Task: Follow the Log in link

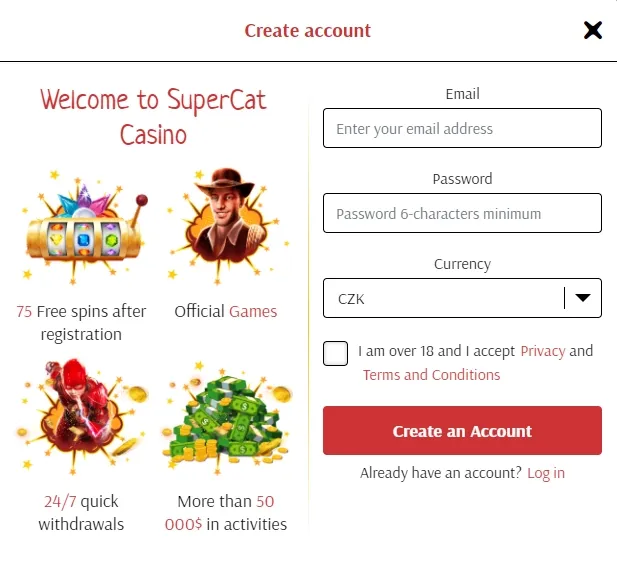Action: [x=546, y=473]
